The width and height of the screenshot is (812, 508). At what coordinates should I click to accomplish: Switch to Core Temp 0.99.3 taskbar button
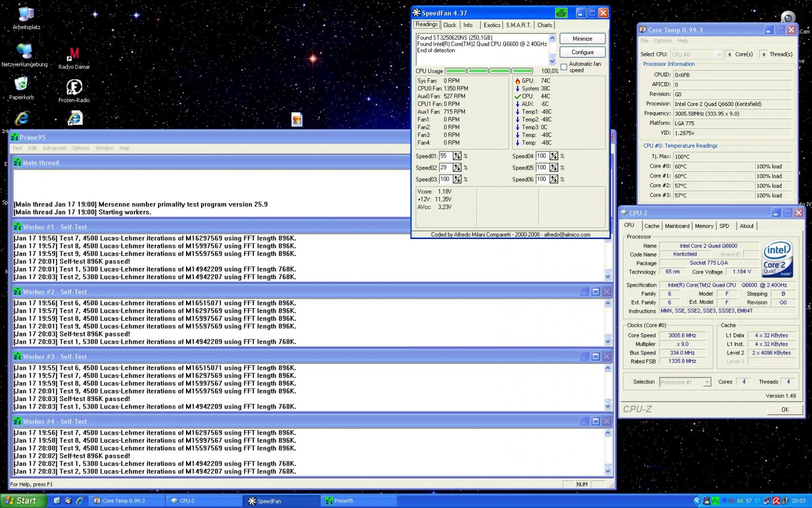tap(126, 501)
